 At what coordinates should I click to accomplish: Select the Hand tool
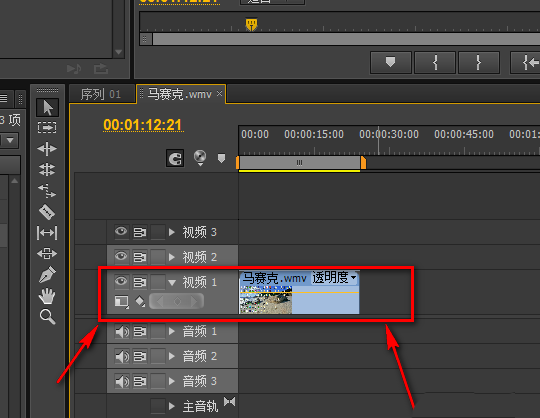(x=47, y=296)
